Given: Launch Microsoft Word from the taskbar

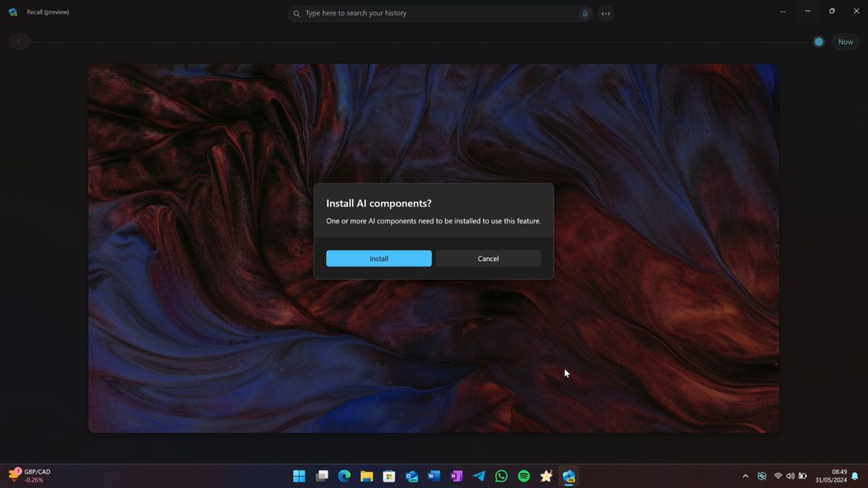Looking at the screenshot, I should tap(434, 476).
